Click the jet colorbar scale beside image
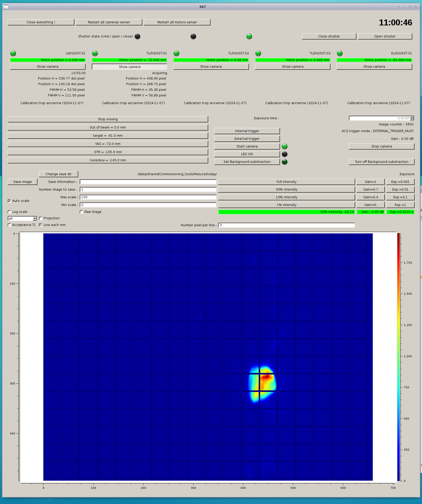 pos(399,357)
